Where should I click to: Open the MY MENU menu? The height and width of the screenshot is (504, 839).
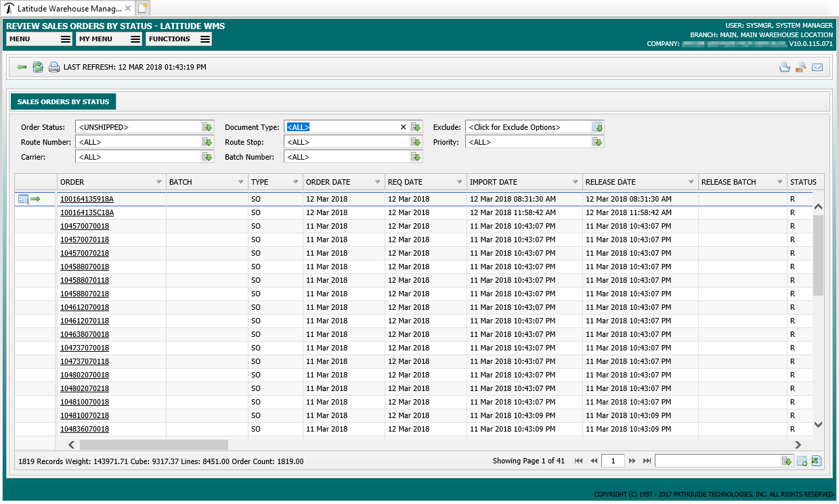pyautogui.click(x=109, y=39)
